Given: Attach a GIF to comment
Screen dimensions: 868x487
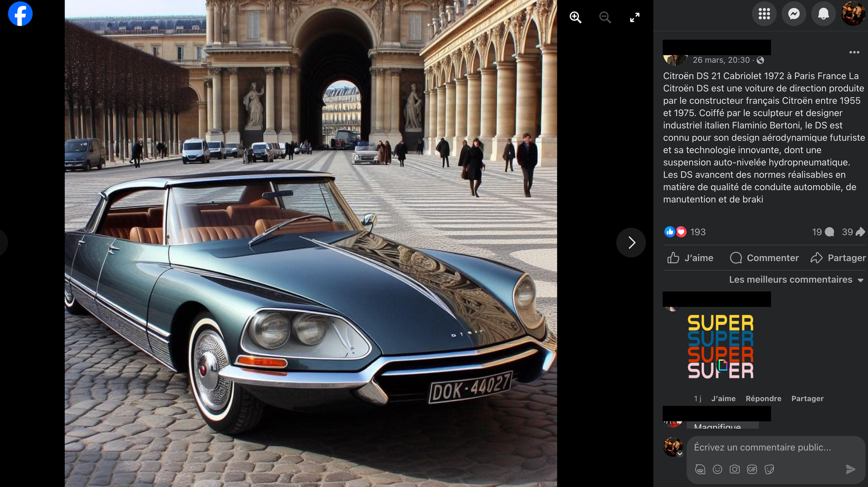Looking at the screenshot, I should (x=752, y=469).
